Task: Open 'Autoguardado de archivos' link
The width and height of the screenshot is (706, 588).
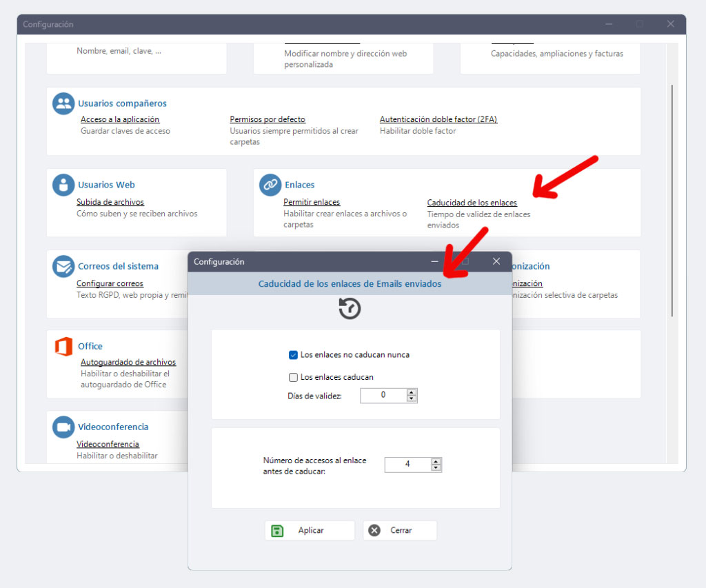Action: tap(128, 363)
